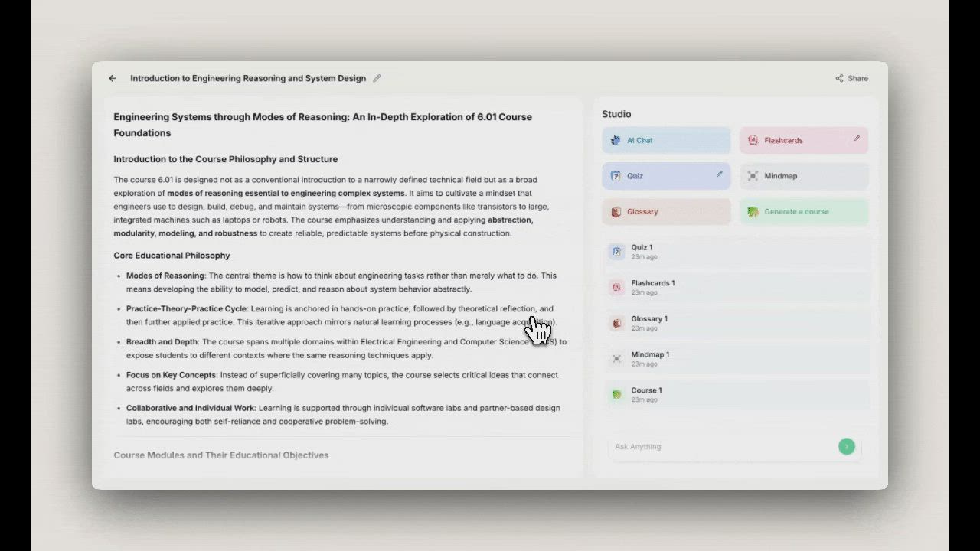This screenshot has width=980, height=551.
Task: Click the Mindmap tile icon
Action: coord(753,176)
